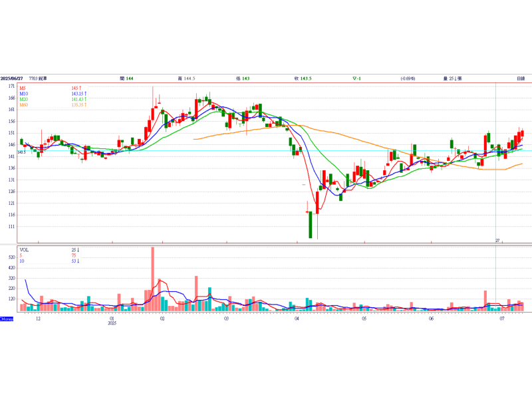Screen dimensions: 532x399
Task: Click the high price 144.5 value
Action: click(189, 78)
